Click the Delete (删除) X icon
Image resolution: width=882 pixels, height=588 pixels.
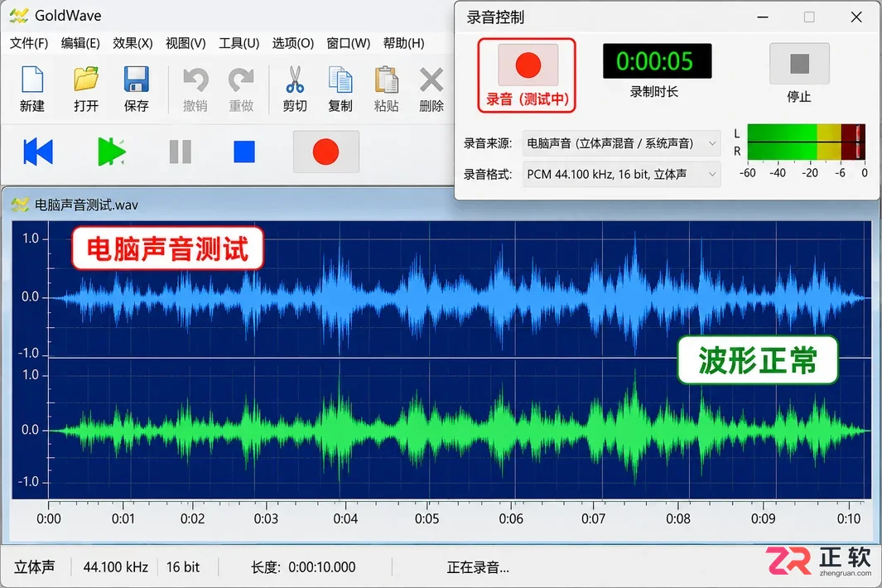pos(431,80)
